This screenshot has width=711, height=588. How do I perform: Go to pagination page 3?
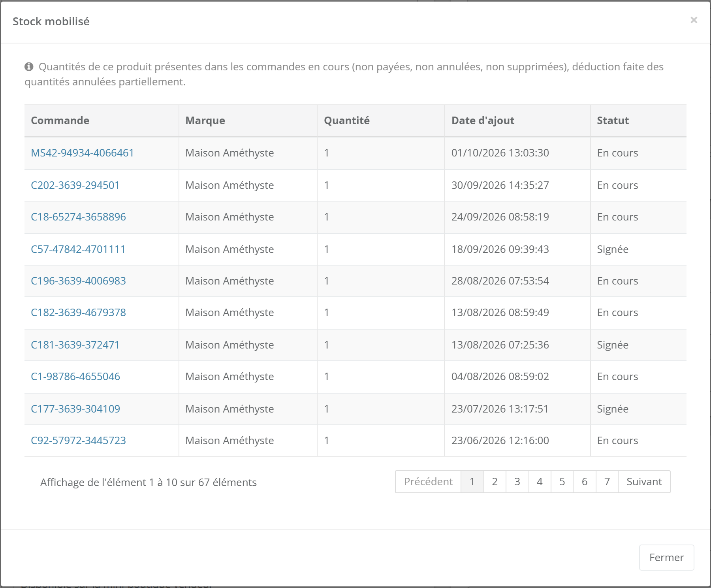[517, 482]
